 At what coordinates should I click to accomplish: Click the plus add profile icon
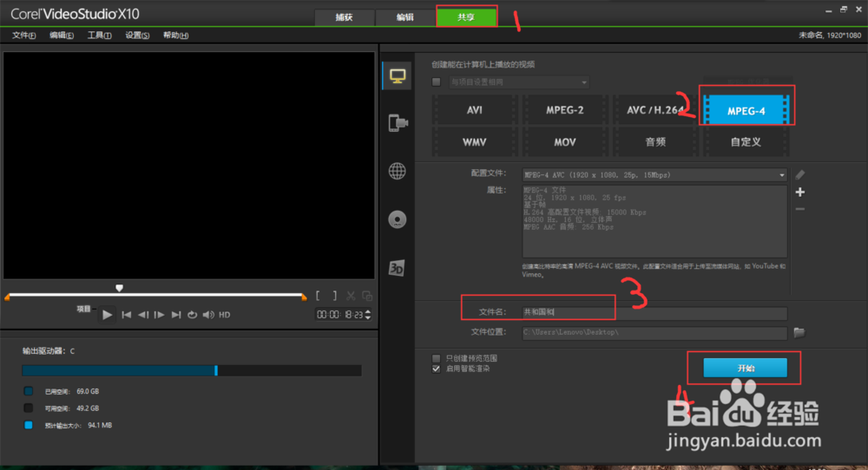(800, 192)
